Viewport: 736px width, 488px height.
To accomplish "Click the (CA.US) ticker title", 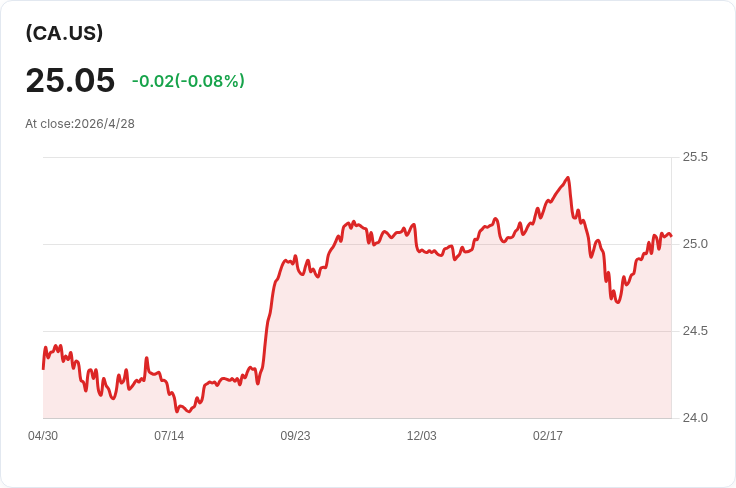I will click(64, 33).
